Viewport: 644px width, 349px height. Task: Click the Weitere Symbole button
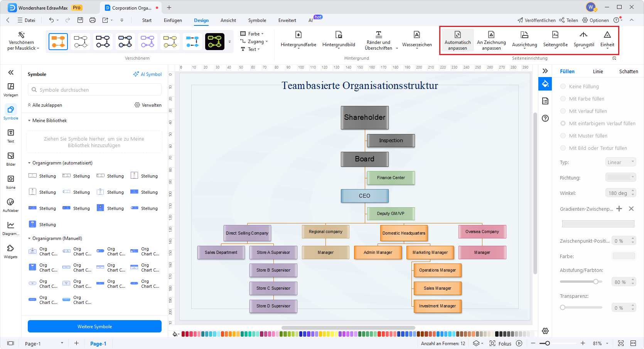pyautogui.click(x=94, y=326)
